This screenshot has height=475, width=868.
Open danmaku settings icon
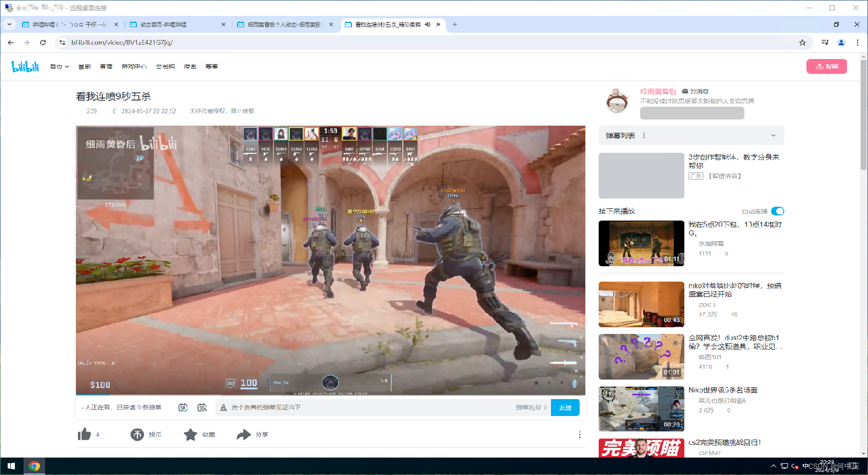[x=202, y=407]
